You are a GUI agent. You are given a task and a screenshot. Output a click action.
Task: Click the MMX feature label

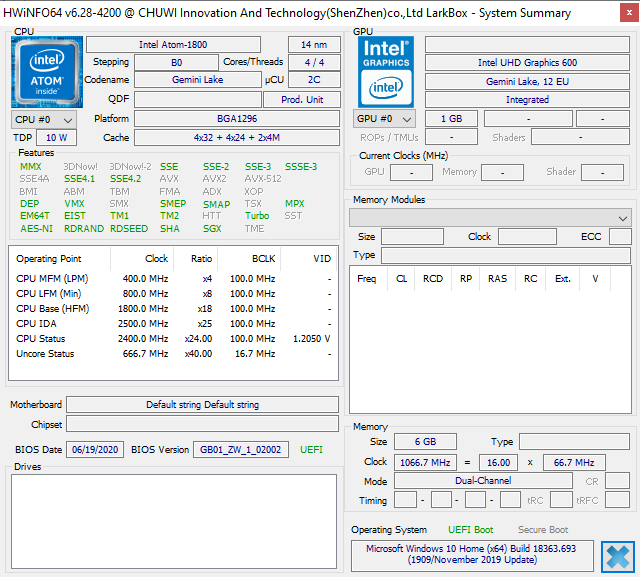point(31,166)
